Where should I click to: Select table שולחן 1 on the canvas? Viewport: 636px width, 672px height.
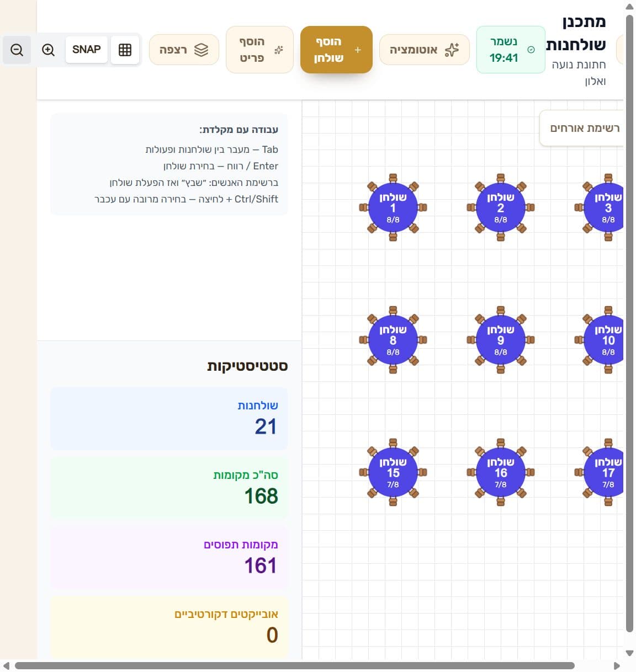pos(393,207)
